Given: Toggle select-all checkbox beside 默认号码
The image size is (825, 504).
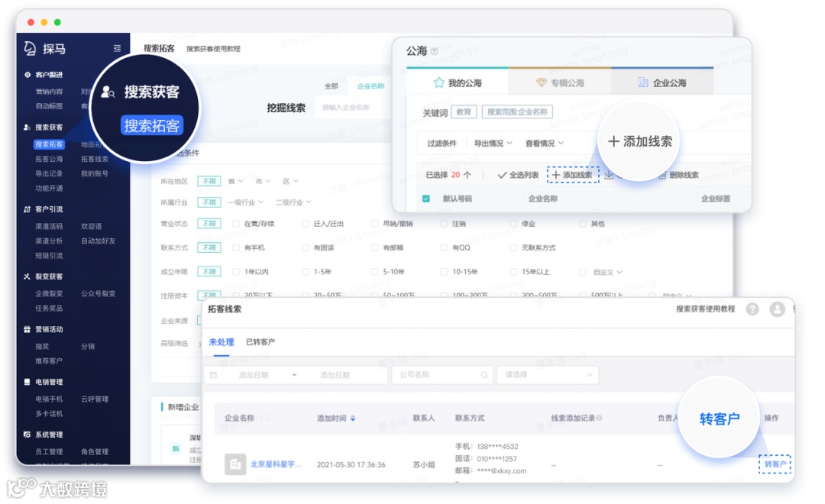Looking at the screenshot, I should click(x=426, y=199).
